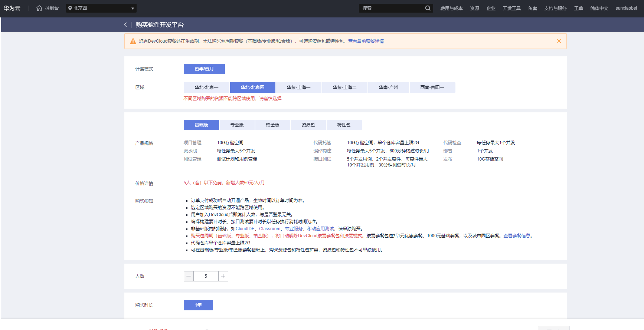Screen dimensions: 644x330
Task: Click the 不同区域购买的资源不能跨区域使用 warning text
Action: pyautogui.click(x=233, y=99)
